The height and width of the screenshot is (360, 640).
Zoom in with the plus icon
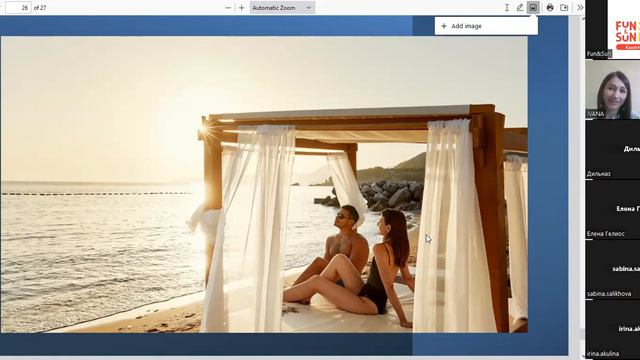point(241,8)
